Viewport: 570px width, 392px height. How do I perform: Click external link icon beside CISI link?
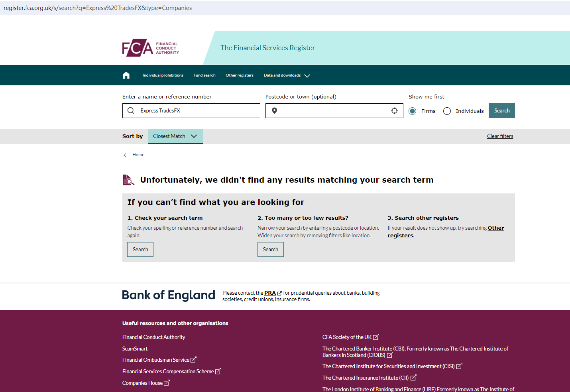pos(459,366)
